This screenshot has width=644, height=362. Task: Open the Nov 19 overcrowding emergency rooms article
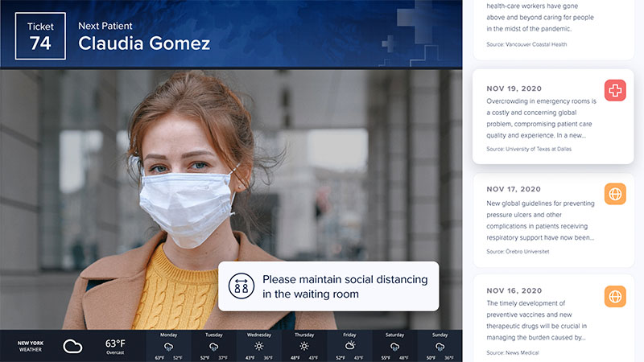point(553,117)
